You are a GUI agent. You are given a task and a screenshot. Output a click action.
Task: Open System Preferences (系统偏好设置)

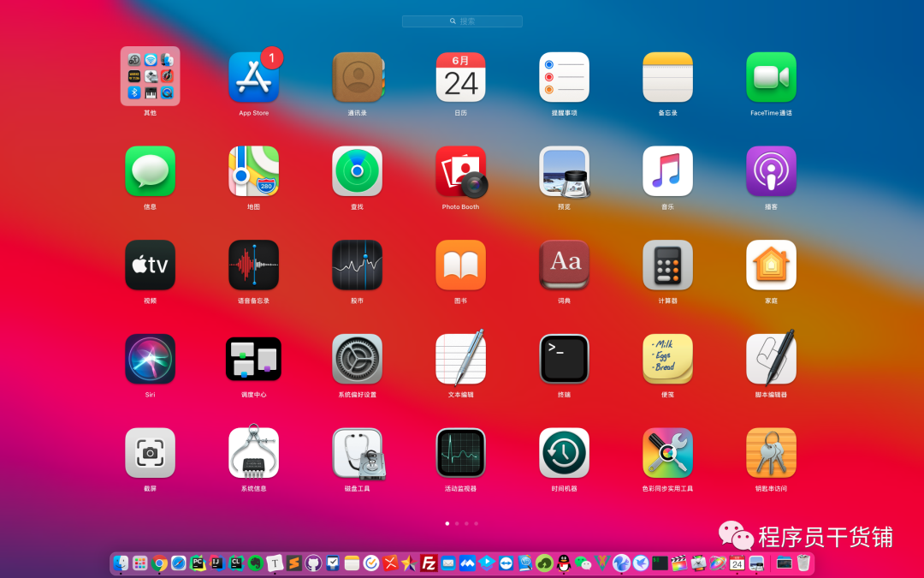pyautogui.click(x=357, y=359)
